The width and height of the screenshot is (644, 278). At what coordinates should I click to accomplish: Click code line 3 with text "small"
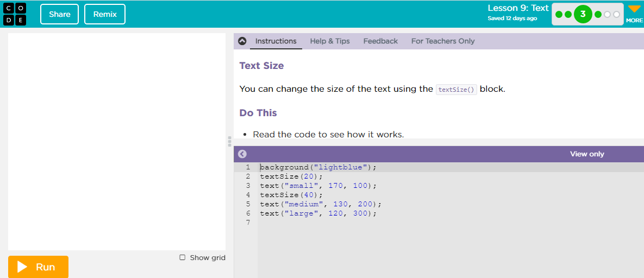(x=318, y=186)
